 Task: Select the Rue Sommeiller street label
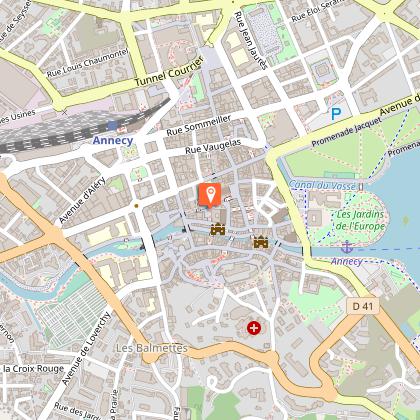click(x=199, y=125)
